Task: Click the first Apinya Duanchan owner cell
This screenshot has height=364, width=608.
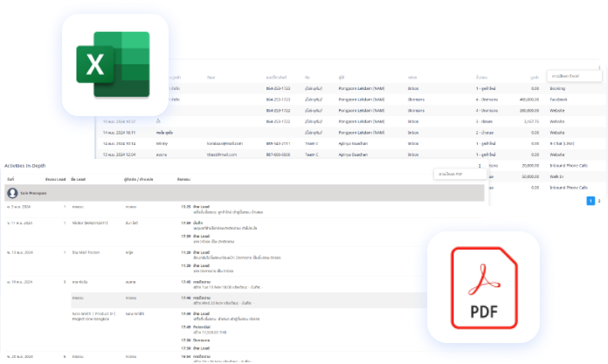Action: tap(353, 144)
